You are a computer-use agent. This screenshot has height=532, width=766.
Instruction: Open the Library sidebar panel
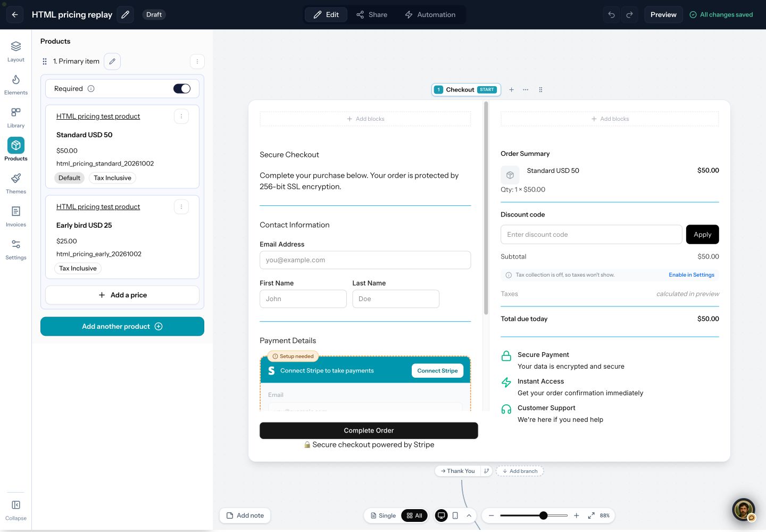pyautogui.click(x=16, y=118)
